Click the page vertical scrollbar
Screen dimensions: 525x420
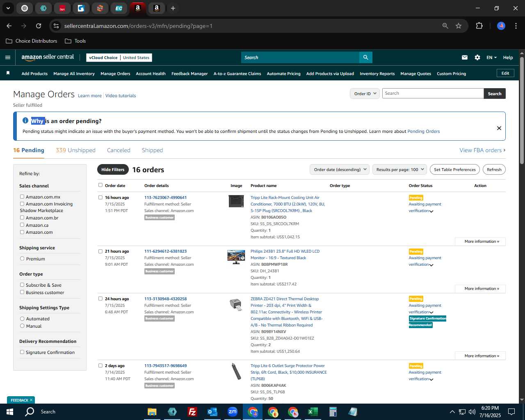point(522,111)
